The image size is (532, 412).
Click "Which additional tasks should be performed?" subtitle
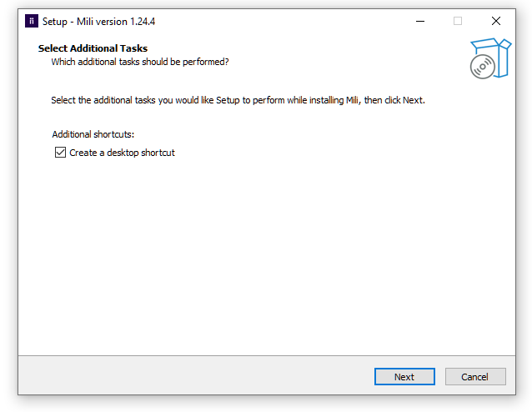click(x=139, y=62)
